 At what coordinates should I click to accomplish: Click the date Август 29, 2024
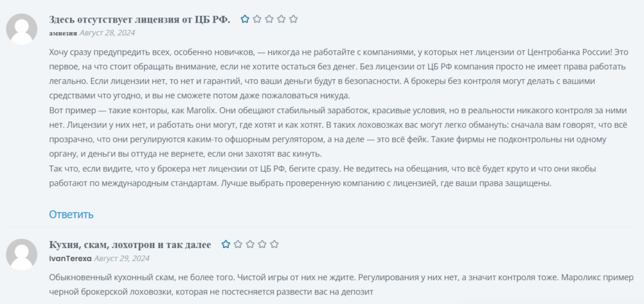(x=121, y=258)
